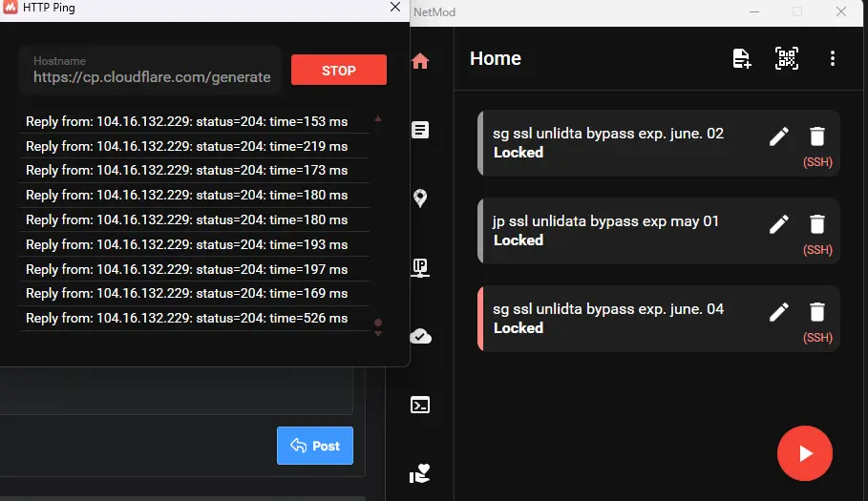This screenshot has width=868, height=501.
Task: Click the blue Post button
Action: pos(315,446)
